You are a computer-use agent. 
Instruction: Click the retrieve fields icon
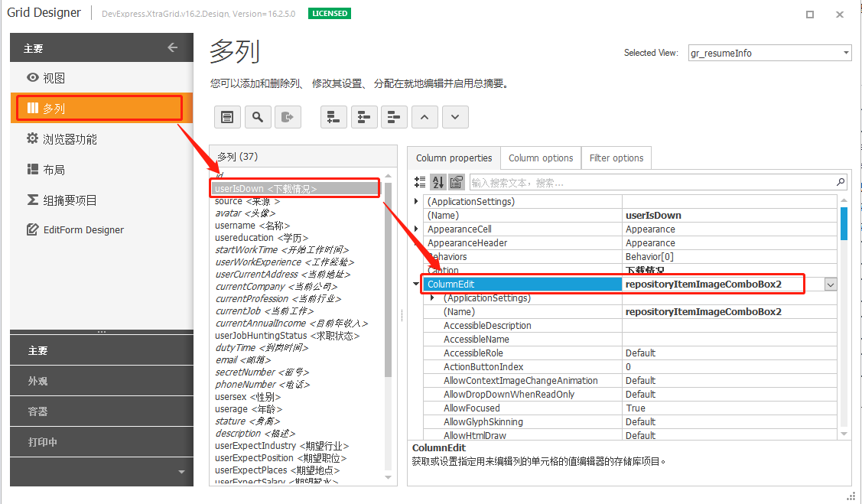click(x=288, y=116)
